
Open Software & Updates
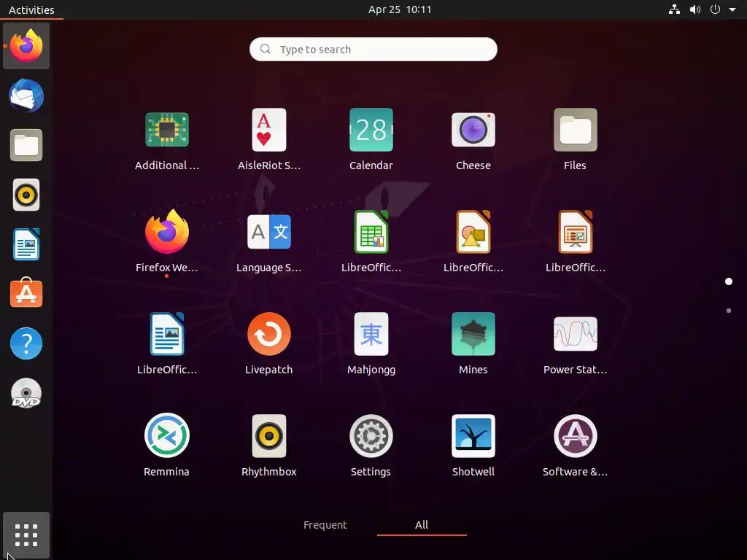tap(575, 436)
